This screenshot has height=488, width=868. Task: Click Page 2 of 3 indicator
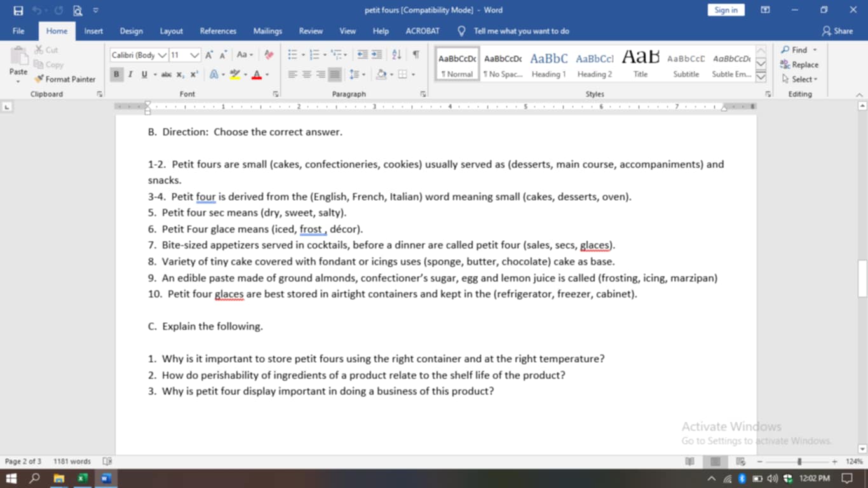pyautogui.click(x=23, y=461)
